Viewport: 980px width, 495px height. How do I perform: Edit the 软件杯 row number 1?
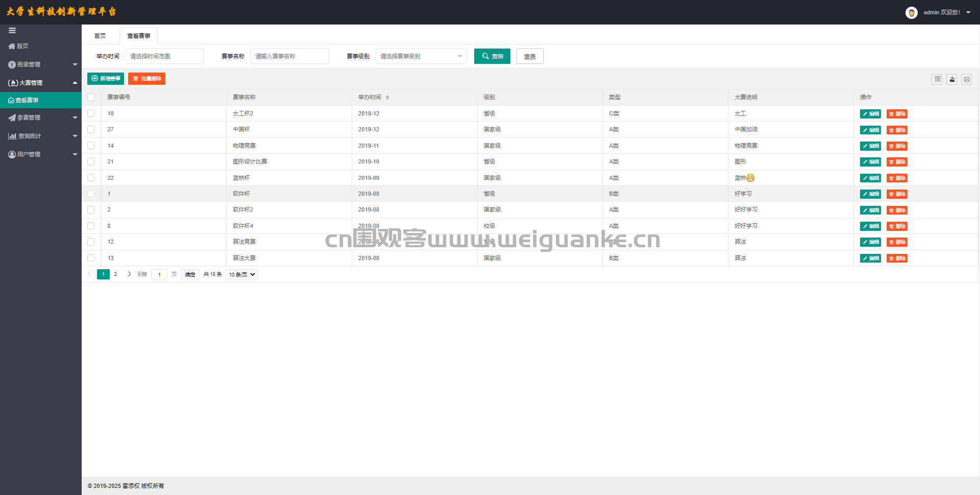click(x=870, y=194)
